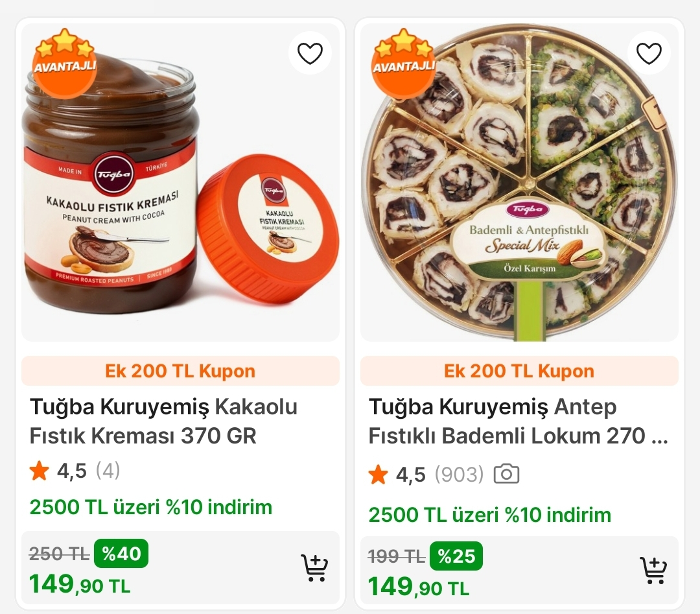
Task: Add Kakaolu Fıstık Kreması to cart
Action: click(x=315, y=569)
